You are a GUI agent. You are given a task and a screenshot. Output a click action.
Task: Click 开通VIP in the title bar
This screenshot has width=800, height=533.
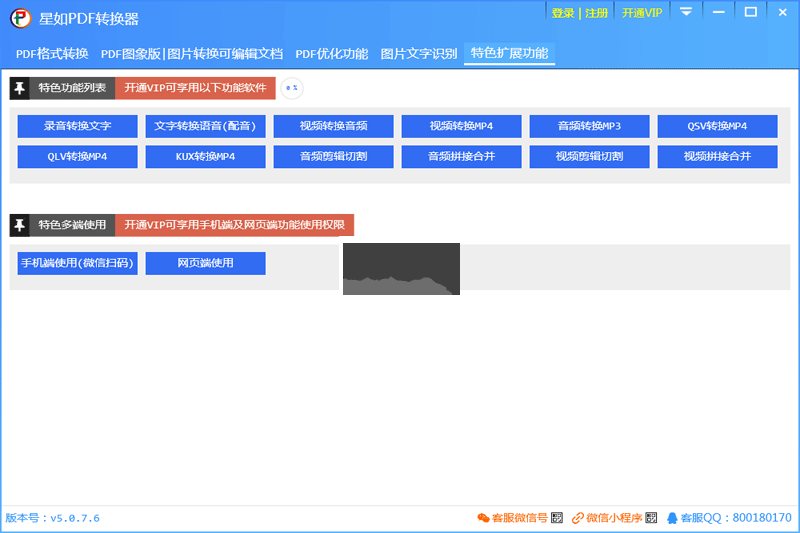tap(642, 13)
